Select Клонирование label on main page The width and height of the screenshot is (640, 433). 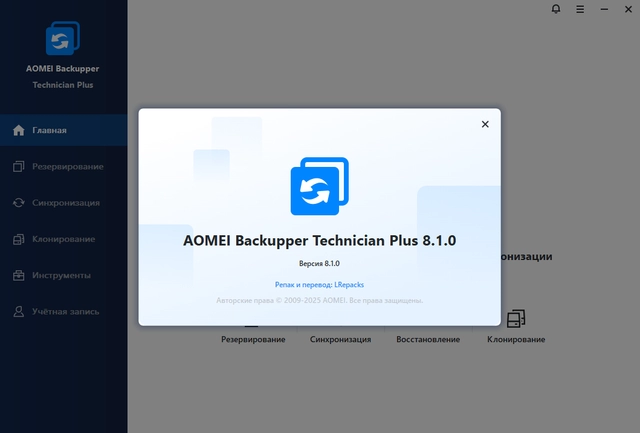[516, 339]
